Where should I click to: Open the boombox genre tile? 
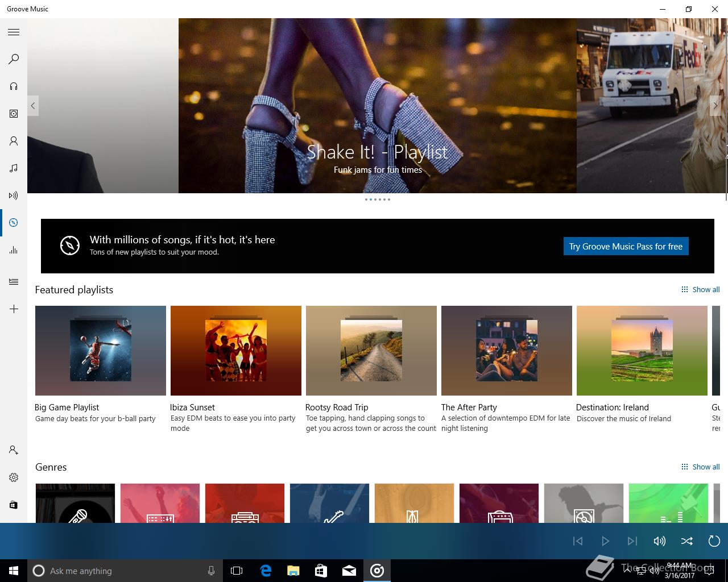tap(245, 503)
